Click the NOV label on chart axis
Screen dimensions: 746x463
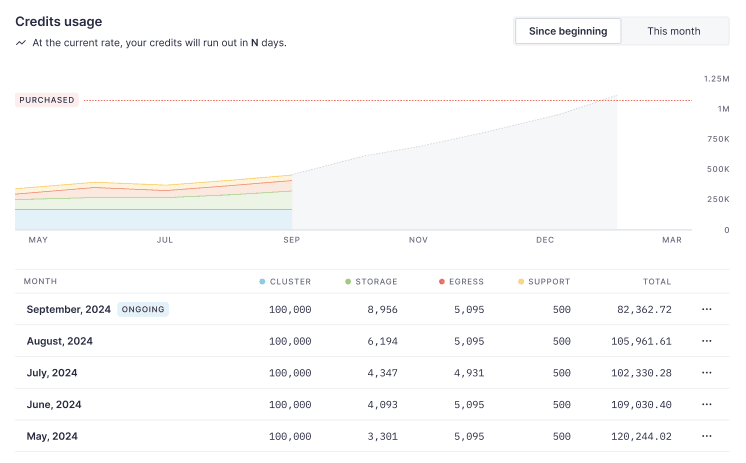[x=418, y=240]
